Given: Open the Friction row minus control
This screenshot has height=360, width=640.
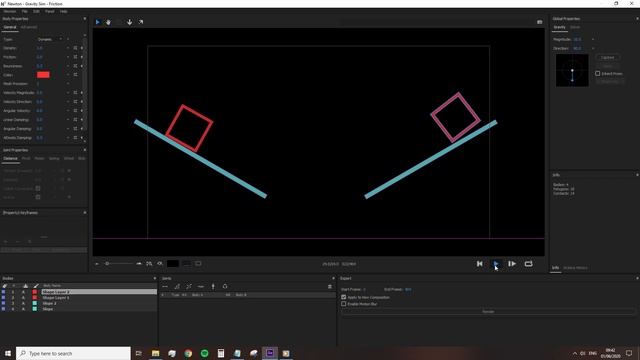Looking at the screenshot, I should [68, 57].
